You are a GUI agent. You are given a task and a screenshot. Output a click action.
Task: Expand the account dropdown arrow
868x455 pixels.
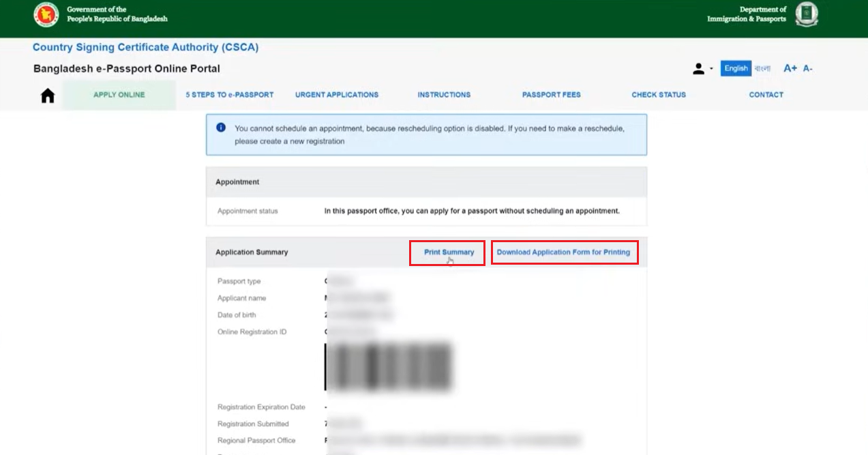711,69
